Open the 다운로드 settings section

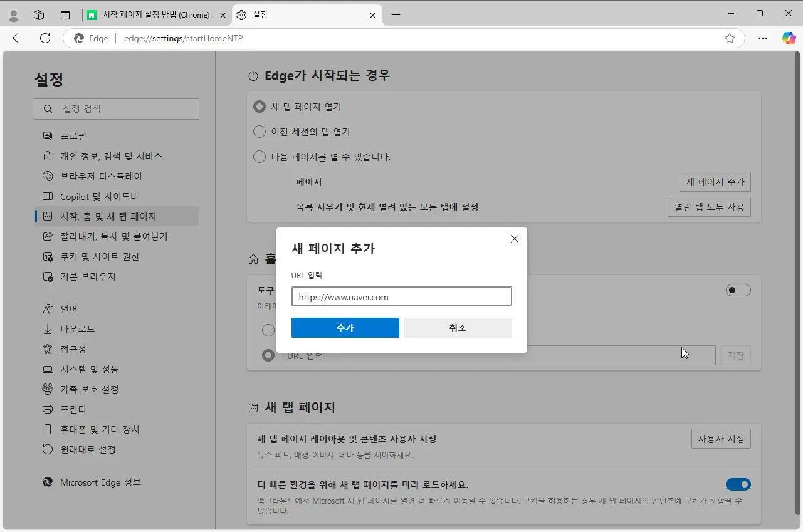click(77, 329)
